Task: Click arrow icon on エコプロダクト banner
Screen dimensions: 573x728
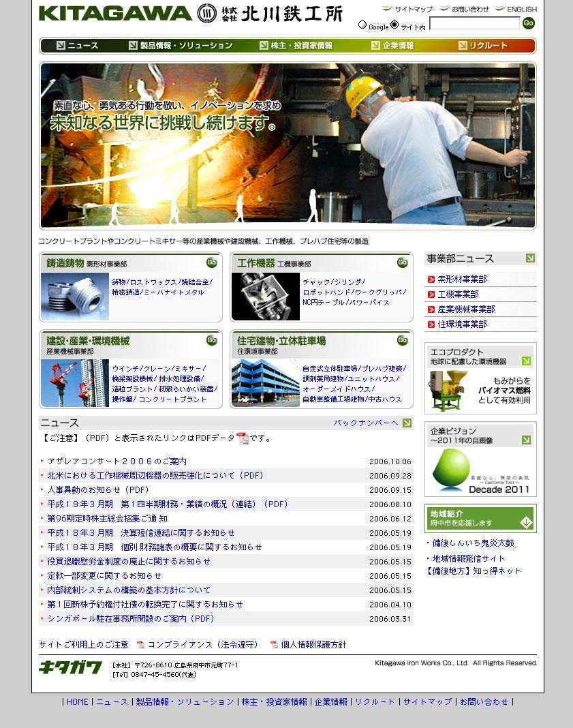Action: click(526, 361)
